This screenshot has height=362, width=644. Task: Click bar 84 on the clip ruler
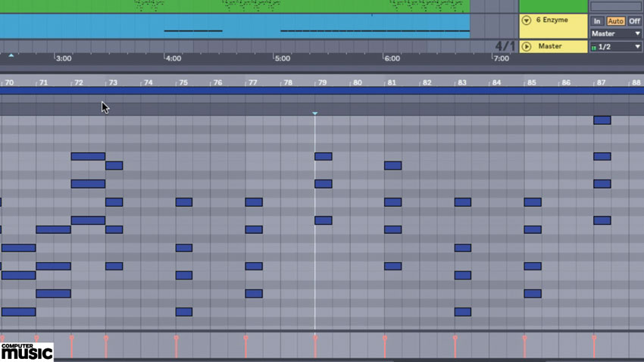496,83
